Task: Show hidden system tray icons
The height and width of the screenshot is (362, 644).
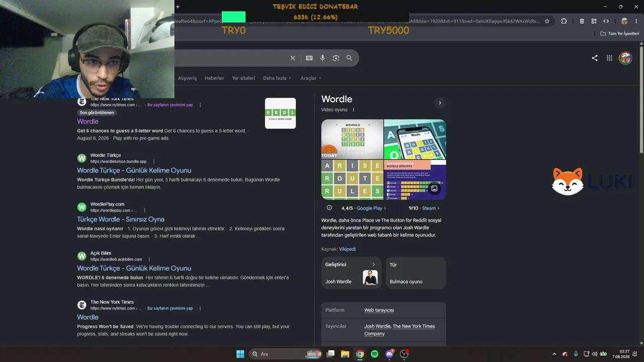Action: coord(554,354)
